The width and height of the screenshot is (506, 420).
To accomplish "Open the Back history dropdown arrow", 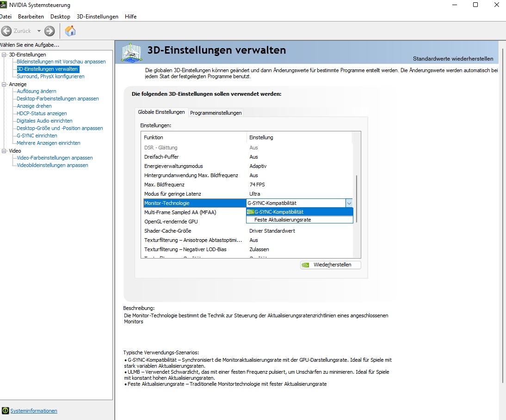I will (39, 31).
